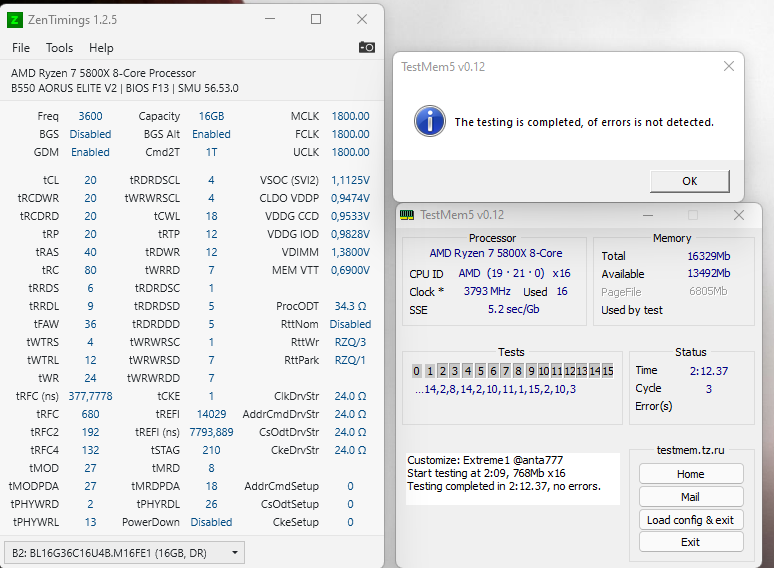Click the Freq value 3600
Screen dimensions: 774x568
(90, 116)
